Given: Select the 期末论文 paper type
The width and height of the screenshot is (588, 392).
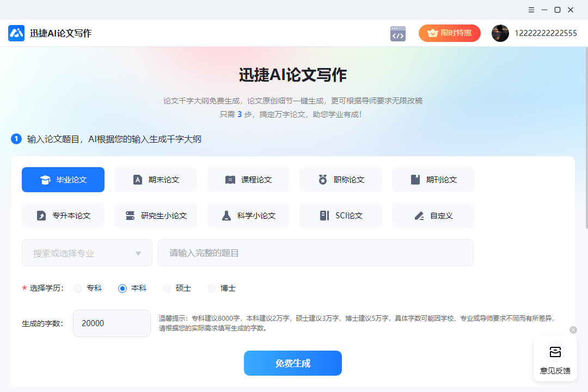Looking at the screenshot, I should 156,180.
